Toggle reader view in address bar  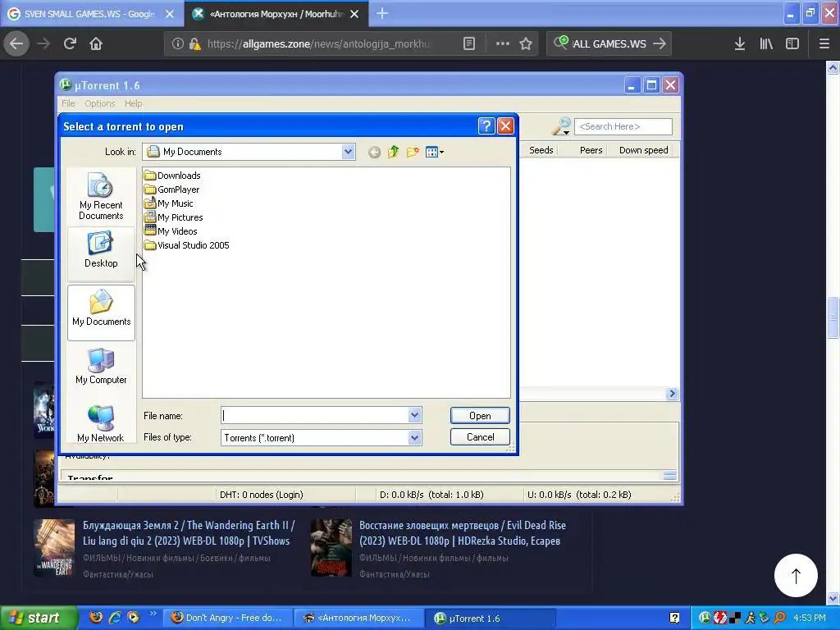tap(468, 43)
